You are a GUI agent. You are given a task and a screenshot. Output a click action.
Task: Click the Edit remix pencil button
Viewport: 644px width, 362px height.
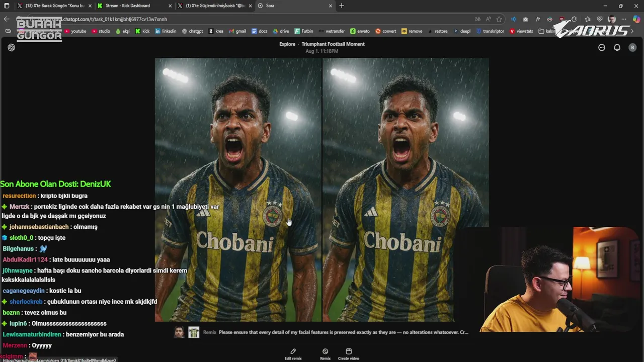293,354
